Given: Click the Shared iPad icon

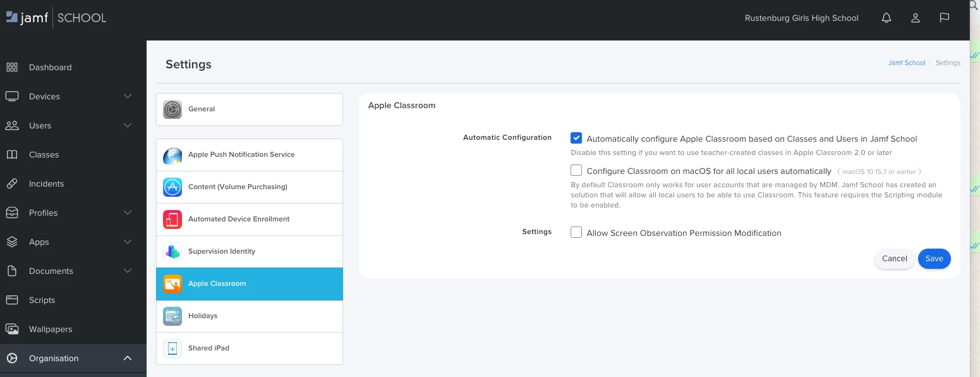Looking at the screenshot, I should click(x=172, y=349).
